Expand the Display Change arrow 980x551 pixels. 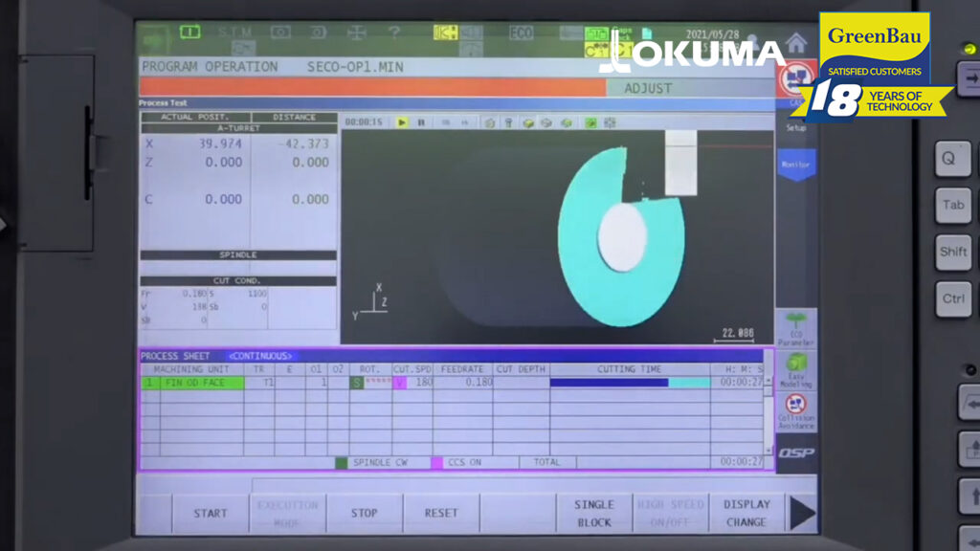[x=749, y=512]
